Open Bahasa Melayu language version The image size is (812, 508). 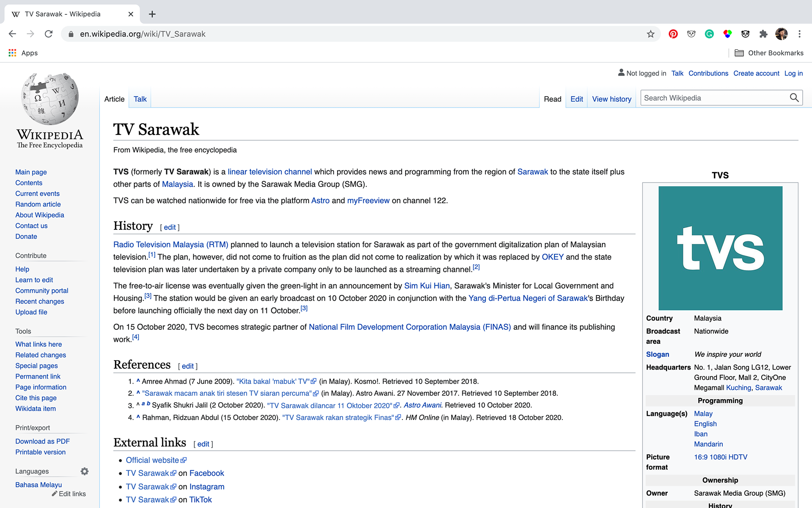tap(38, 485)
